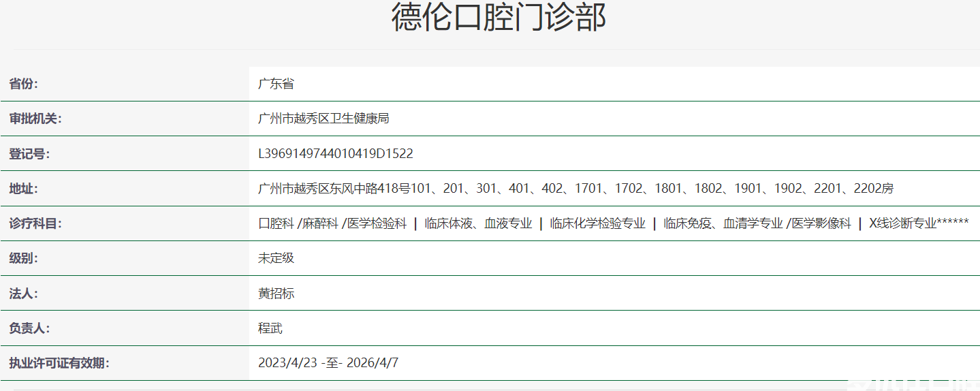This screenshot has height=391, width=980.
Task: Select the 级别 label
Action: tap(24, 259)
